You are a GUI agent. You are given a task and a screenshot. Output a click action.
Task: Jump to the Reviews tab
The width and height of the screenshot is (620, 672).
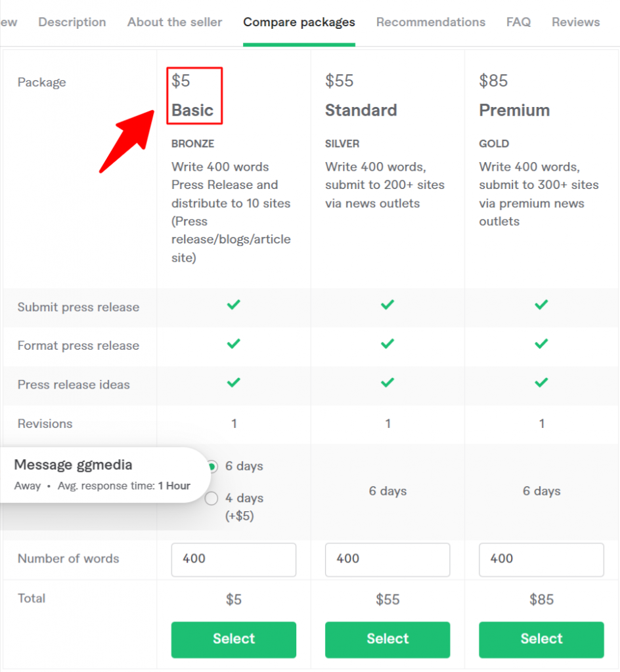(576, 22)
